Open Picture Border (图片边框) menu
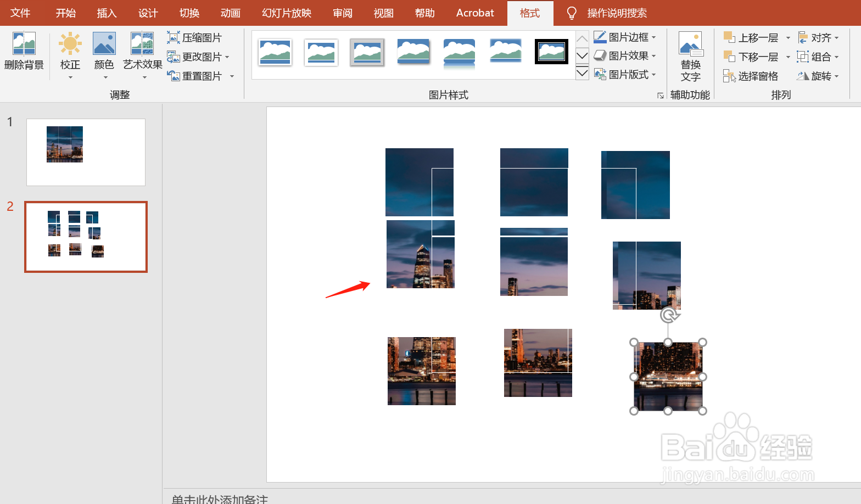Viewport: 861px width, 504px height. [625, 37]
